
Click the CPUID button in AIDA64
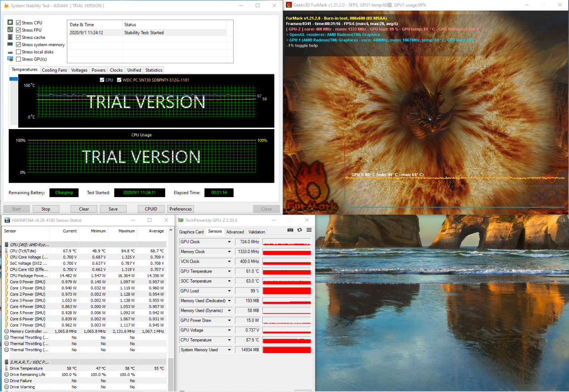coord(151,209)
